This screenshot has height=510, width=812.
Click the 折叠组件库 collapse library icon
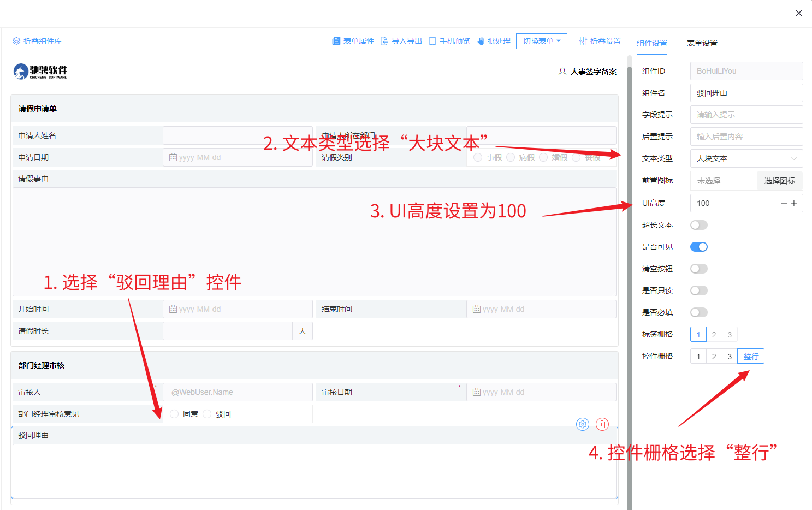click(x=16, y=41)
